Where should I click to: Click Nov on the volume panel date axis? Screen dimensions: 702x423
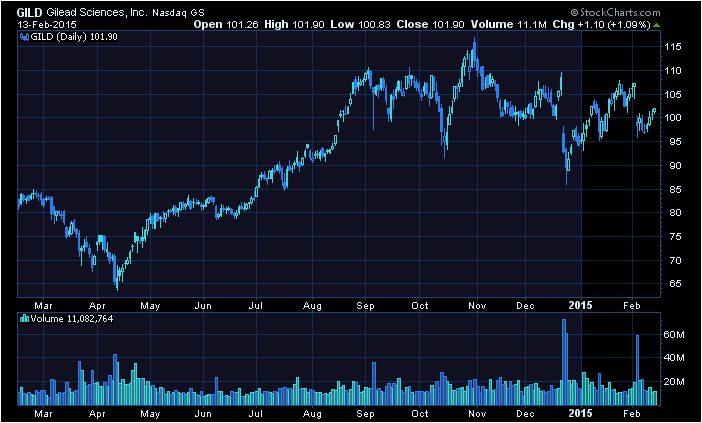coord(478,414)
